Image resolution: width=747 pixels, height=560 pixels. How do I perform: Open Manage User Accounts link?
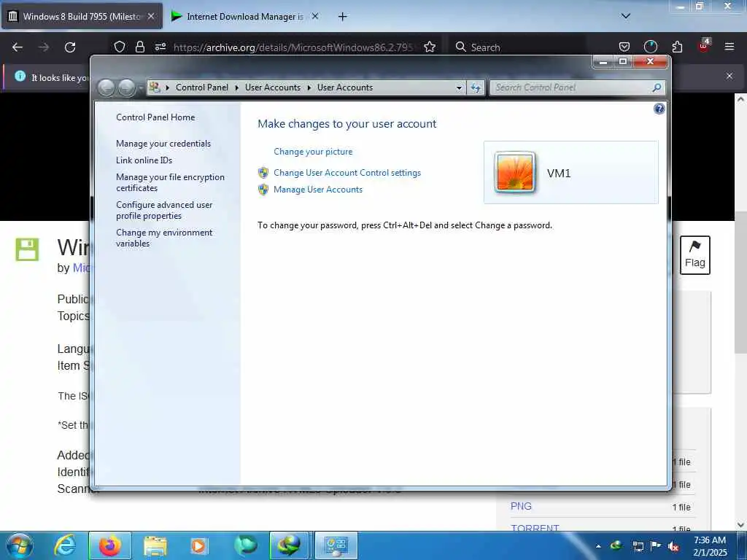[x=318, y=190]
